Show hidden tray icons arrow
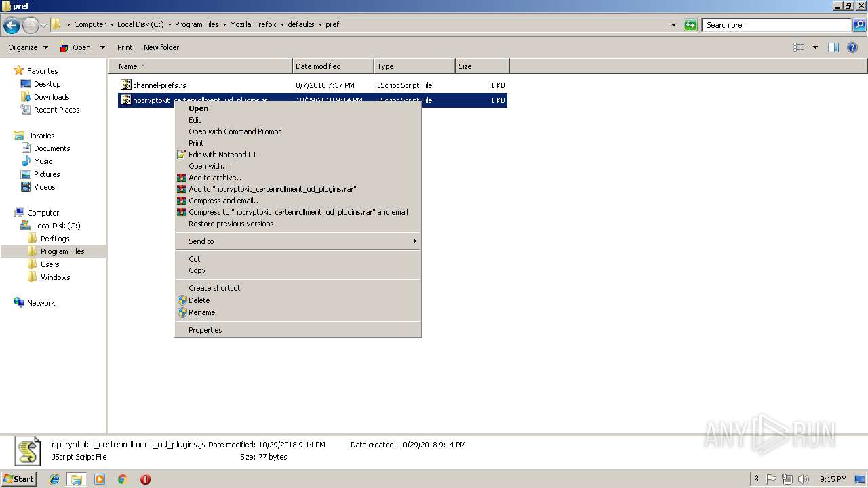Viewport: 868px width, 488px height. click(756, 479)
